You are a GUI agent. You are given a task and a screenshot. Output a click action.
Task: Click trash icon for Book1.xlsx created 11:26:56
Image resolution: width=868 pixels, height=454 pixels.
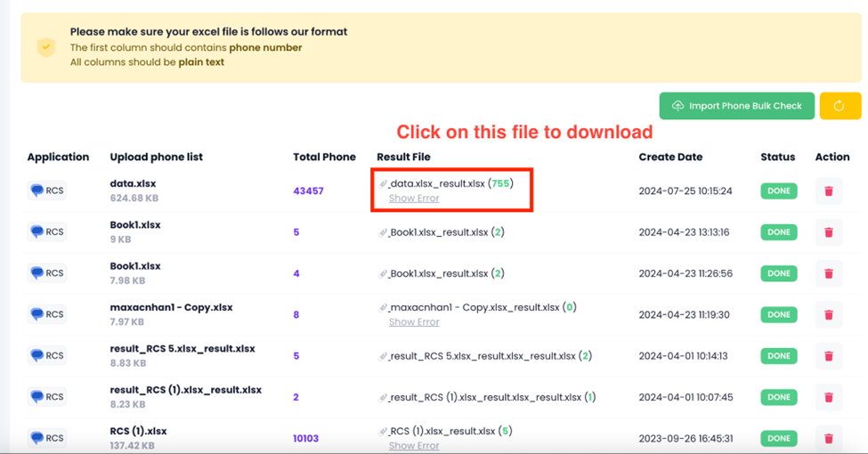(829, 273)
